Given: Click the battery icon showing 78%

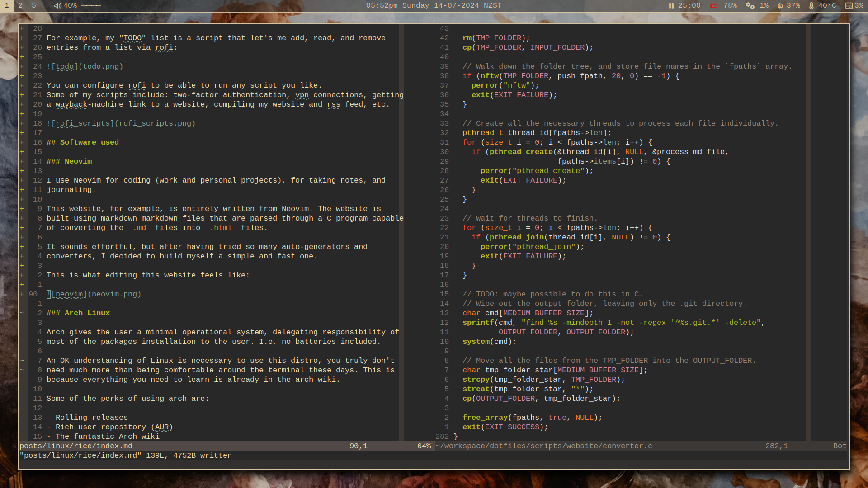Looking at the screenshot, I should (714, 6).
